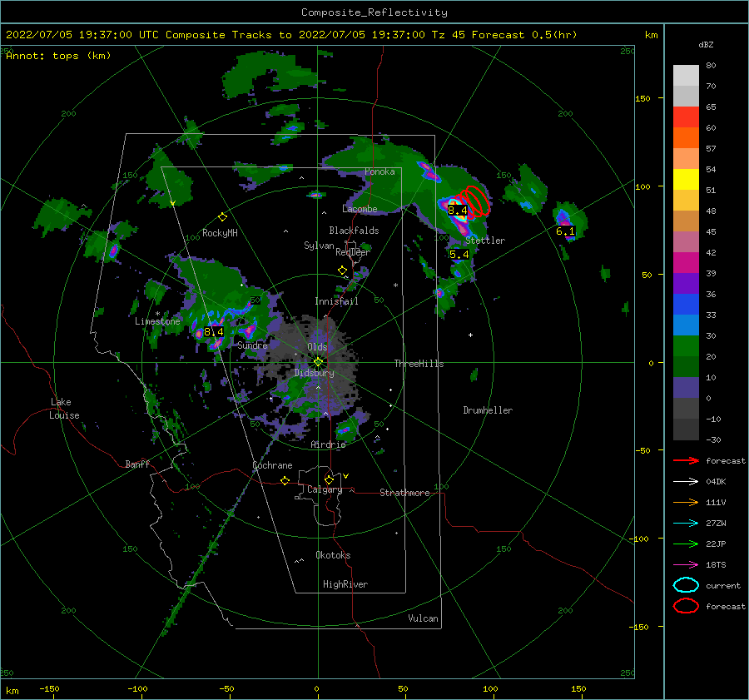
Task: Click the HighRiver label
Action: 345,584
